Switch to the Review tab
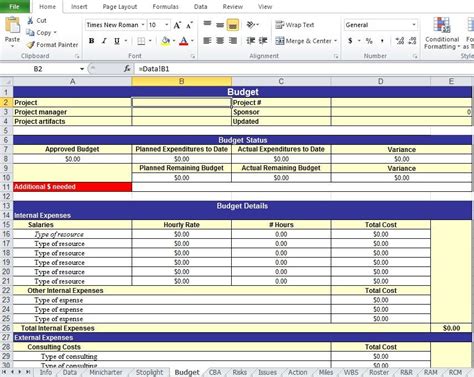 (232, 7)
